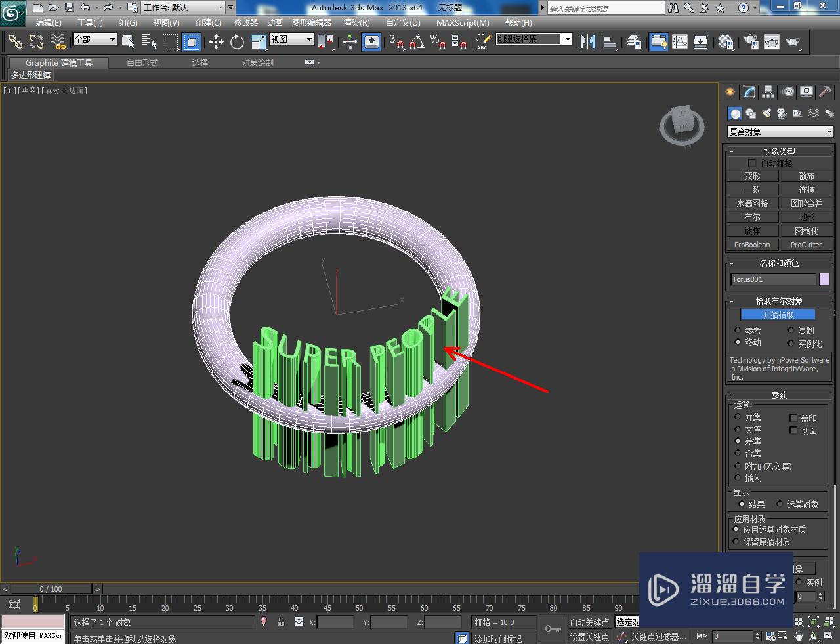Screen dimensions: 840x644
Task: Open the Material Editor sphere icon
Action: [x=725, y=42]
